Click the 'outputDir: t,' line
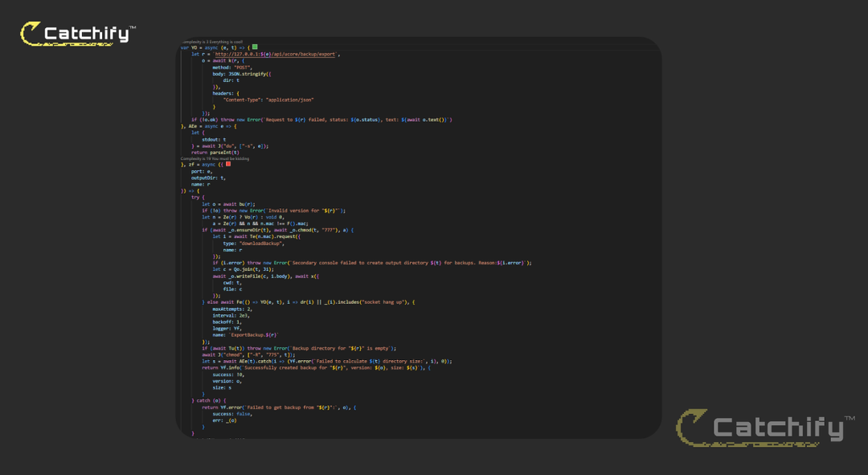The width and height of the screenshot is (868, 475). click(208, 178)
